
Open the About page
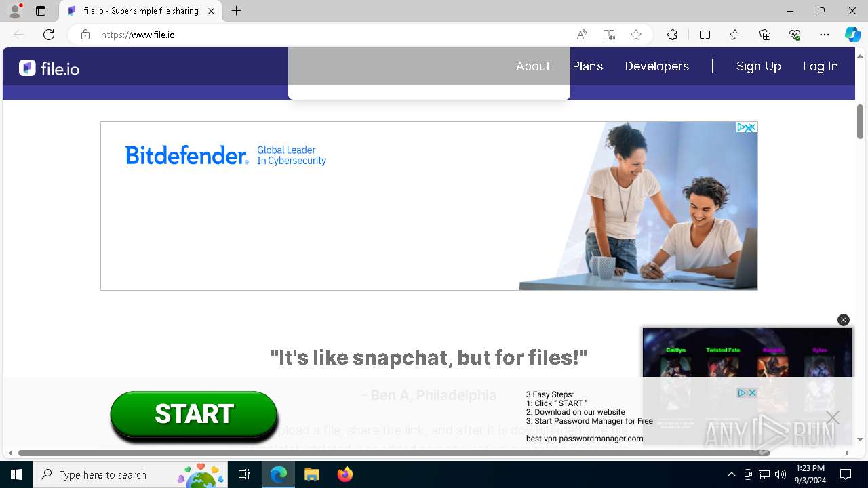coord(533,66)
